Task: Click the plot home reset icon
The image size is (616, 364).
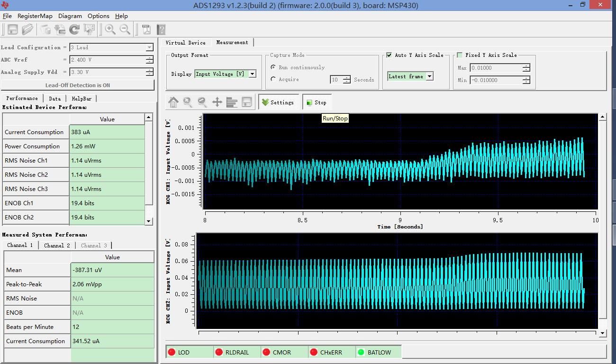Action: 173,102
